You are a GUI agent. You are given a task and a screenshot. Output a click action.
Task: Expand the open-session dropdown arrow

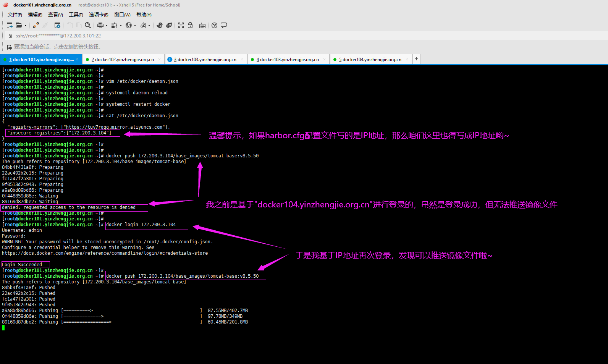coord(26,26)
